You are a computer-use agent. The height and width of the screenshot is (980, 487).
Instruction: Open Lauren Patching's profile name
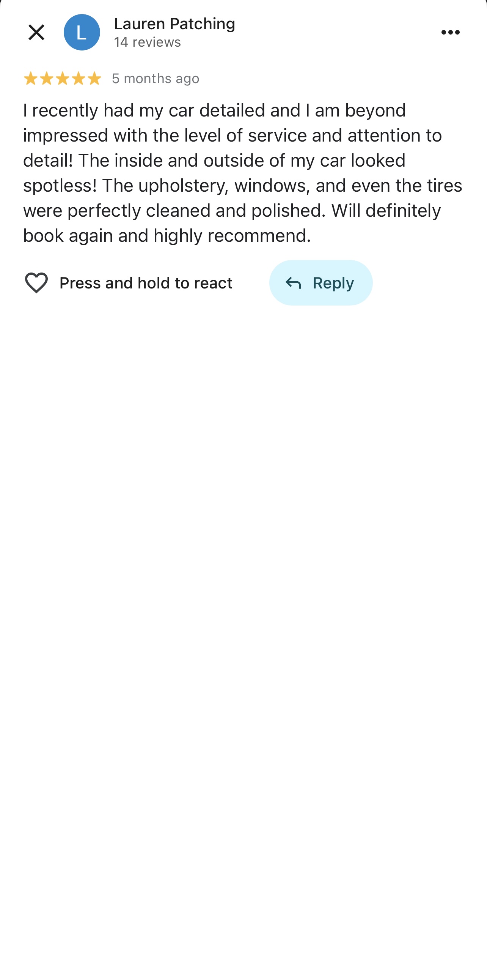click(x=174, y=24)
